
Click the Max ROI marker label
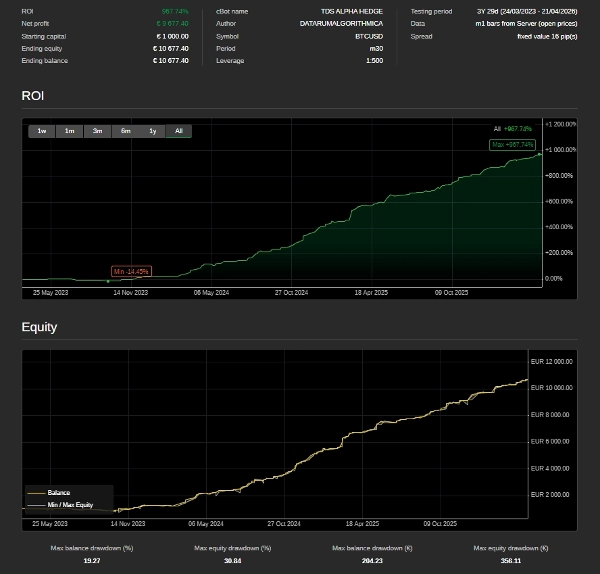pyautogui.click(x=512, y=145)
